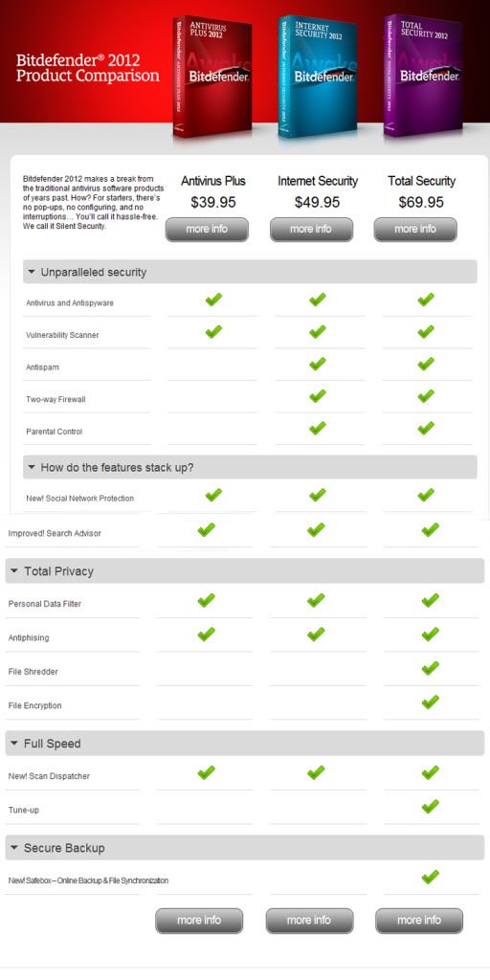Open more info under Antivirus Plus price

click(207, 230)
